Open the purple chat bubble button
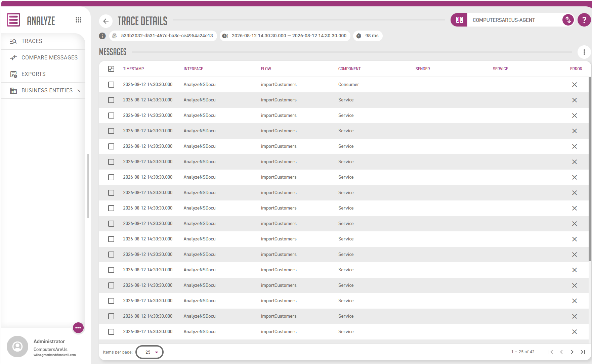 tap(78, 328)
